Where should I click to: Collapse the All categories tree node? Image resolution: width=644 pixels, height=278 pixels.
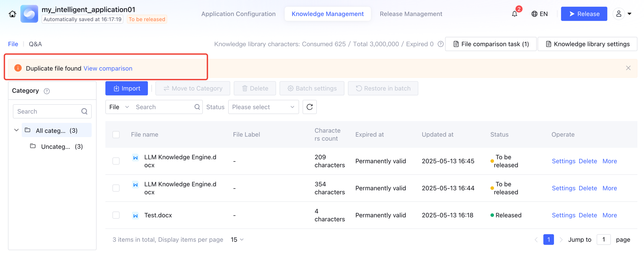pyautogui.click(x=17, y=130)
